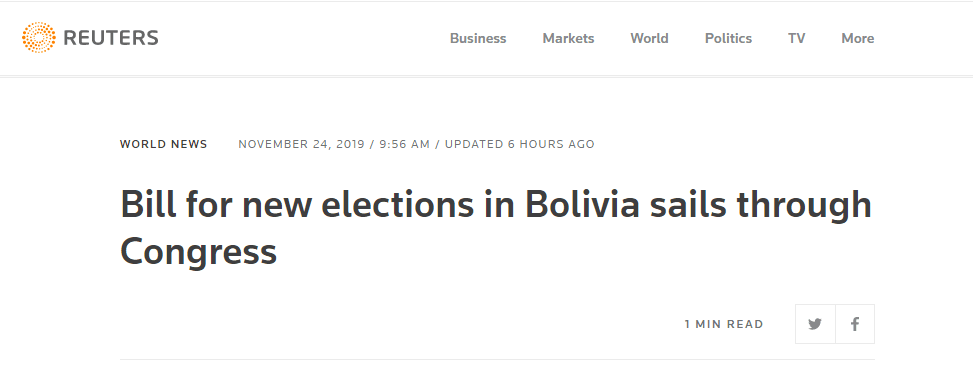Click the word Bolivia in headline
This screenshot has width=973, height=365.
pyautogui.click(x=582, y=204)
